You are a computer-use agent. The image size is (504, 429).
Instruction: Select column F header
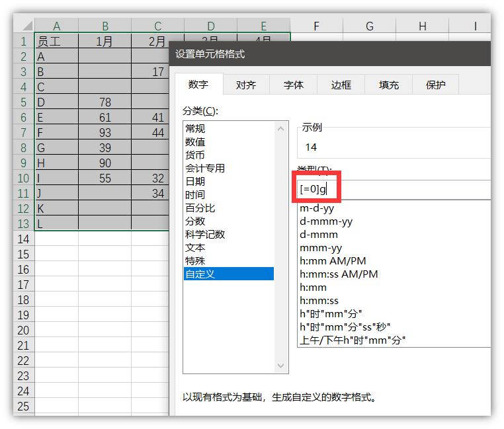pos(317,26)
